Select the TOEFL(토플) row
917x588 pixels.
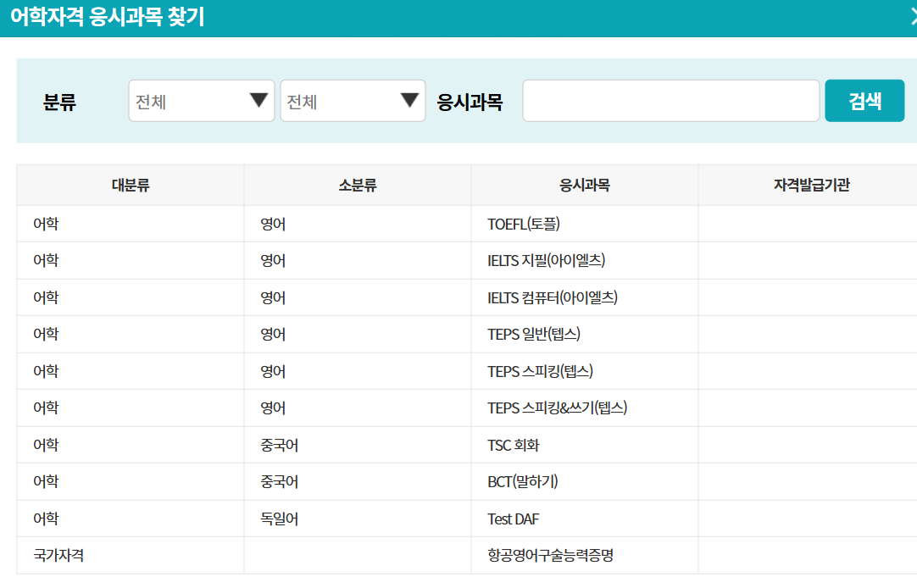pyautogui.click(x=523, y=224)
